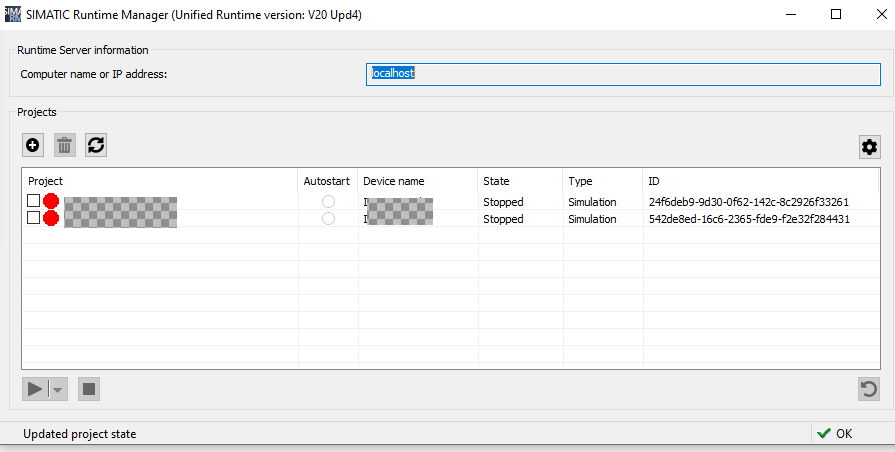Click the reset icon at bottom right
The image size is (895, 452).
pos(869,389)
